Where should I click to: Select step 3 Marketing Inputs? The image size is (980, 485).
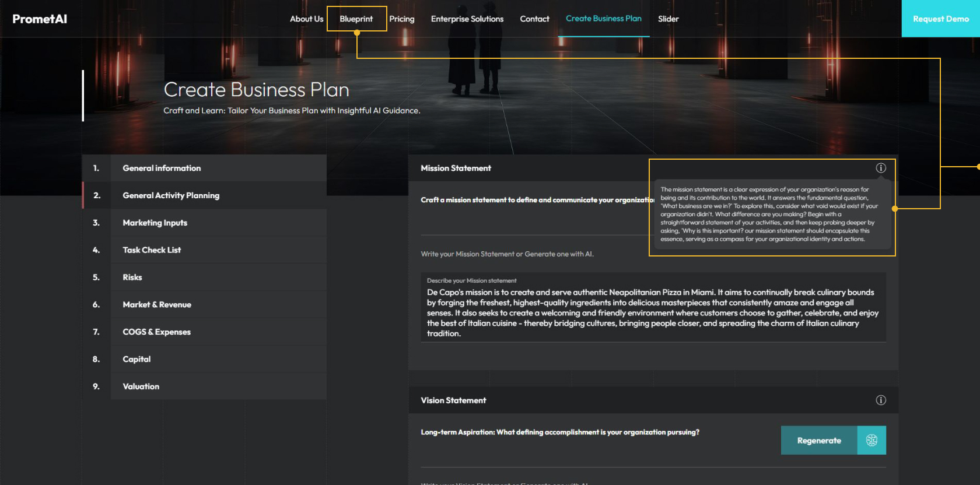(x=204, y=223)
